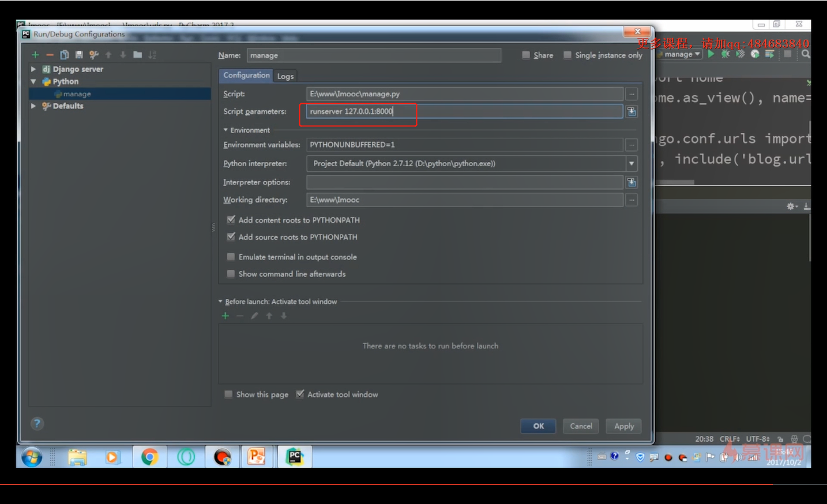Open the Windows Start menu
This screenshot has width=827, height=504.
tap(32, 457)
